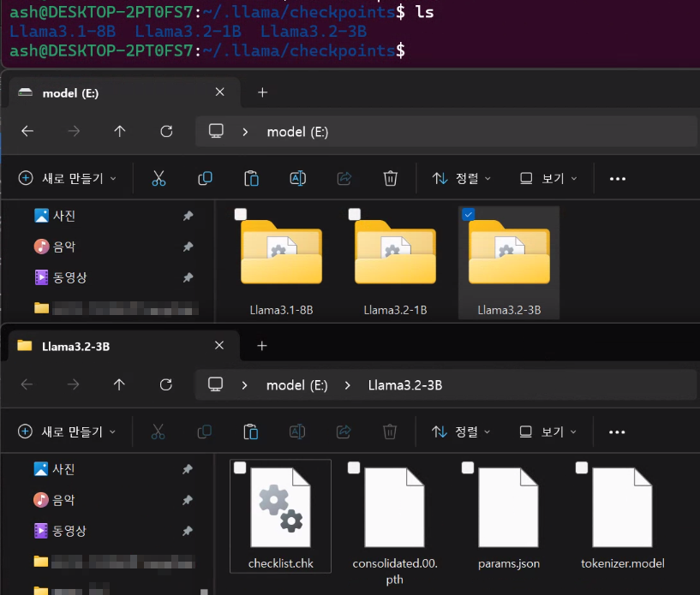The width and height of the screenshot is (700, 595).
Task: Tick the consolidated.00.pth checkbox
Action: [x=354, y=467]
